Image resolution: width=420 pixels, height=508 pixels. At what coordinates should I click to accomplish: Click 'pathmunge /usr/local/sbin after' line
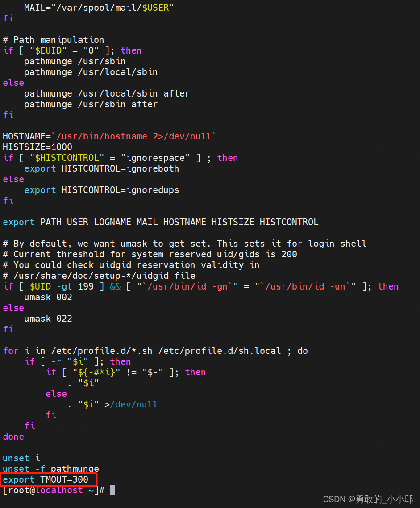(107, 93)
